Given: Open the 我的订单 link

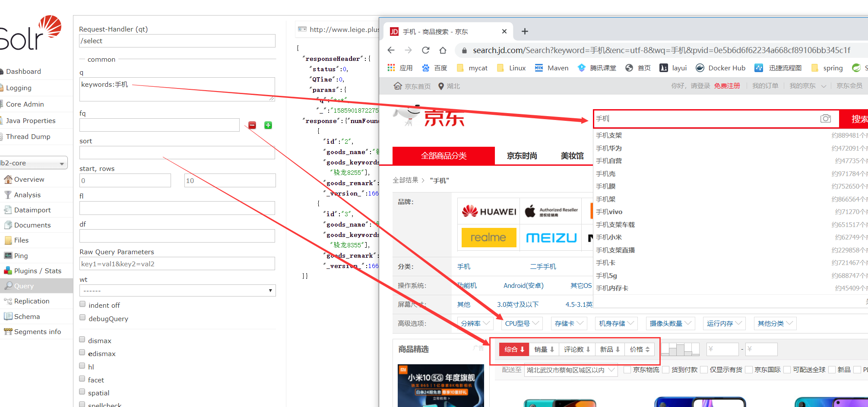Looking at the screenshot, I should (x=765, y=86).
